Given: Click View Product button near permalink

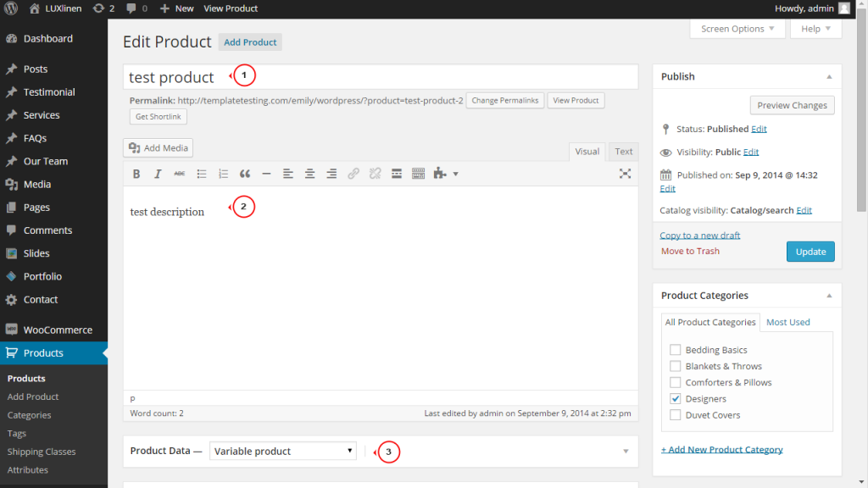Looking at the screenshot, I should coord(576,100).
